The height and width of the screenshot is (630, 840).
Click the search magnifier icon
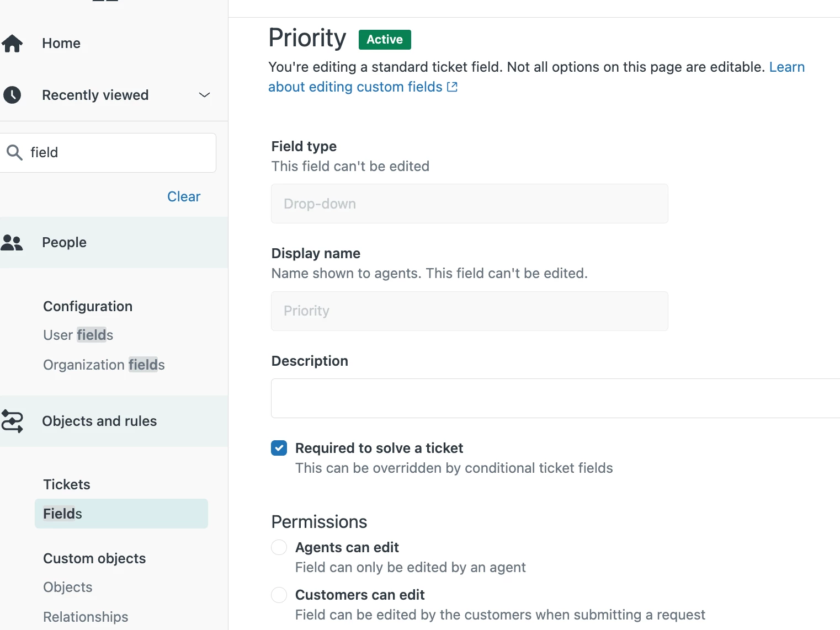(14, 152)
